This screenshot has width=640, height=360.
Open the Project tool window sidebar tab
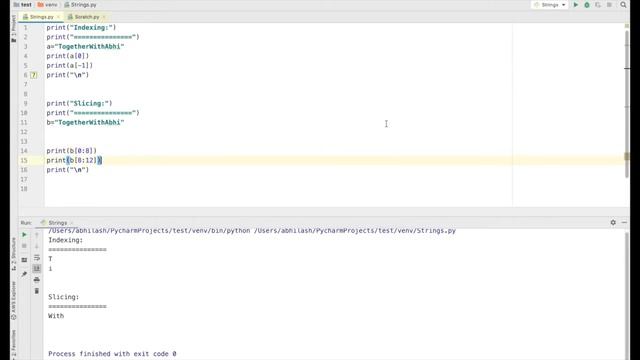click(x=13, y=29)
